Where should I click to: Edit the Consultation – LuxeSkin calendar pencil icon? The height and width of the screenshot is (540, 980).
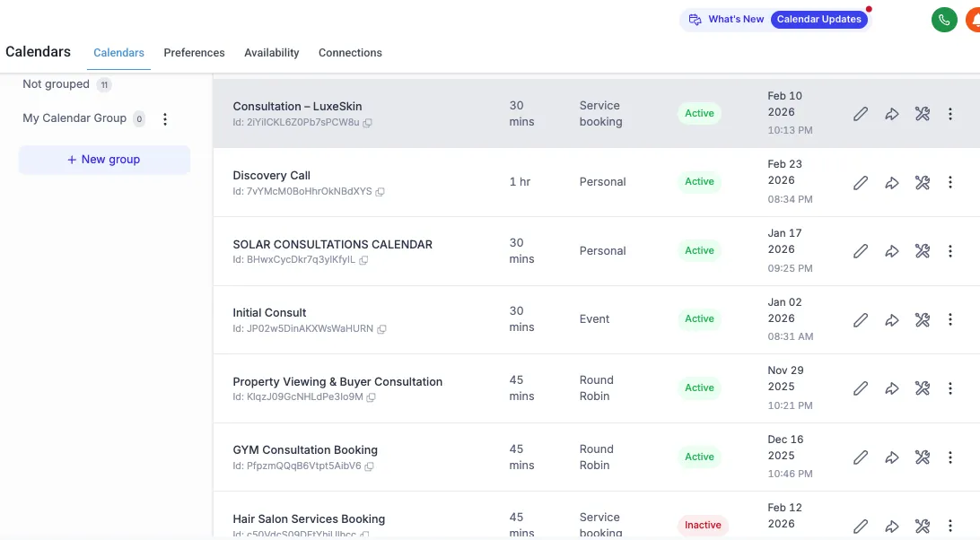[x=861, y=114]
